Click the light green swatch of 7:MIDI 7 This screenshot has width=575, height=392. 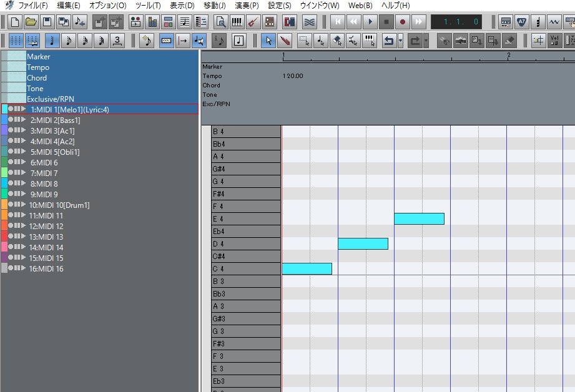point(4,173)
